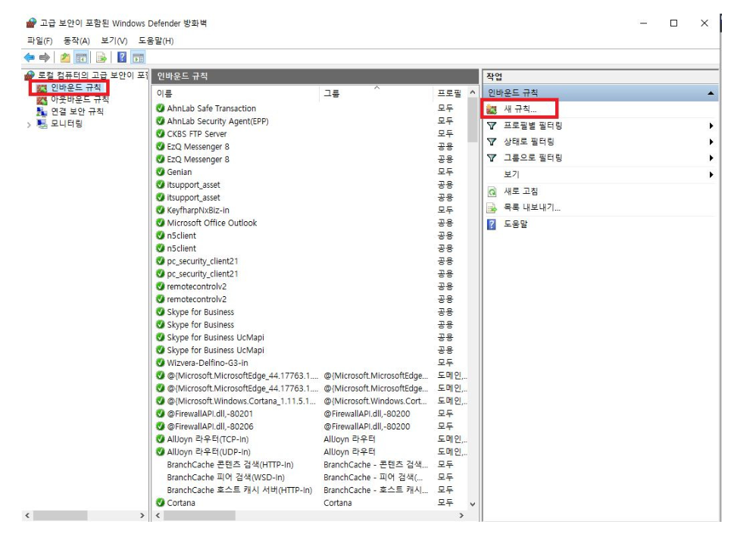Click the 아웃바운드 규칙 tree icon
This screenshot has height=537, width=756.
pyautogui.click(x=42, y=100)
